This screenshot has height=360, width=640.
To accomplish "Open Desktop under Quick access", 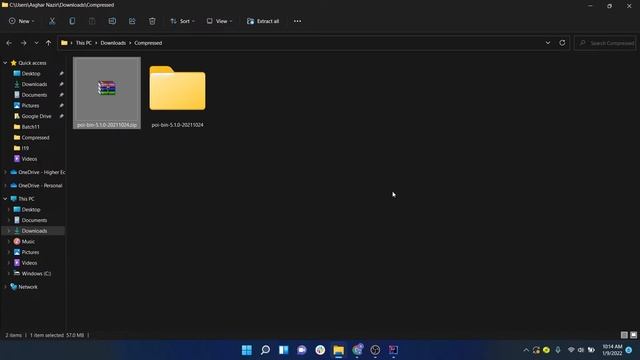I will pos(31,73).
